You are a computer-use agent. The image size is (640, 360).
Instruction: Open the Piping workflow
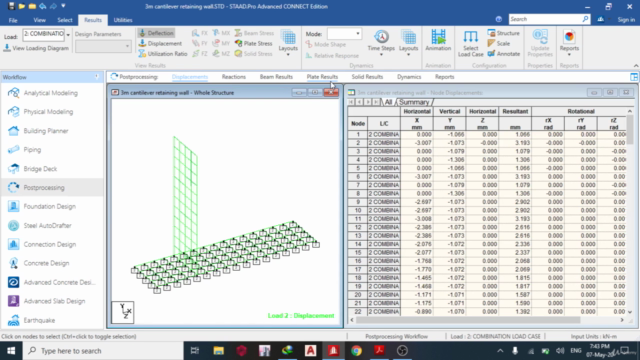pyautogui.click(x=32, y=150)
